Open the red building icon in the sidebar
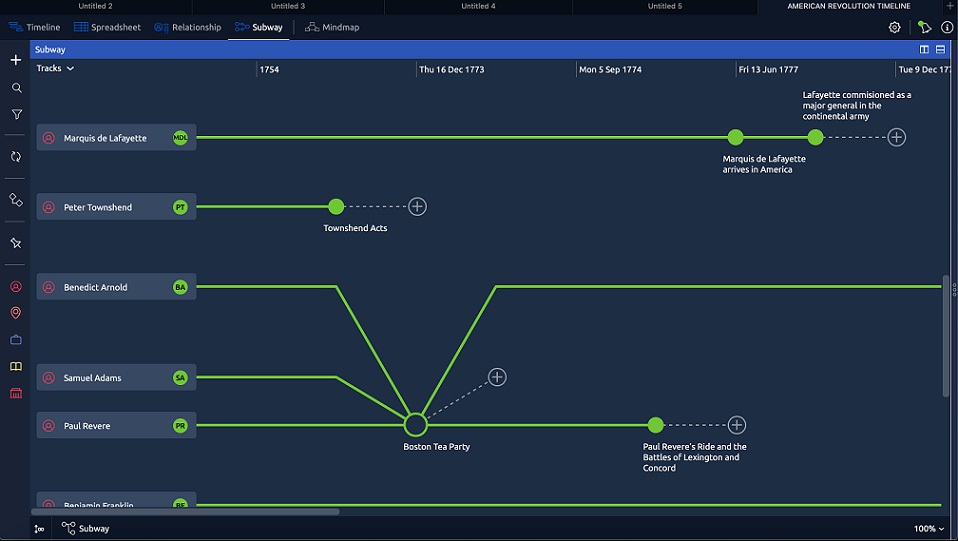The width and height of the screenshot is (958, 541). pyautogui.click(x=16, y=393)
